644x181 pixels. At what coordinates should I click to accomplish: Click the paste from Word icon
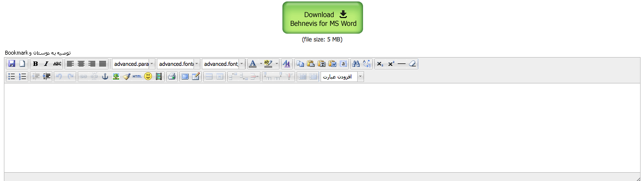click(332, 64)
